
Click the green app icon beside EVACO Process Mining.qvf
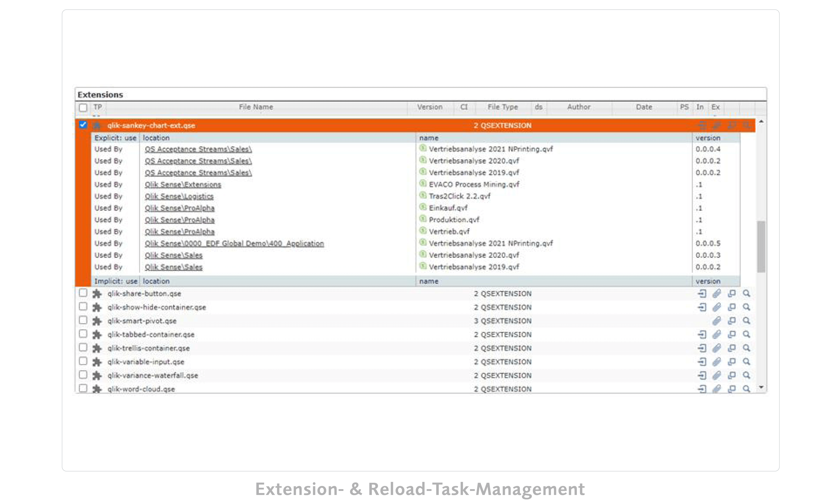[x=423, y=184]
